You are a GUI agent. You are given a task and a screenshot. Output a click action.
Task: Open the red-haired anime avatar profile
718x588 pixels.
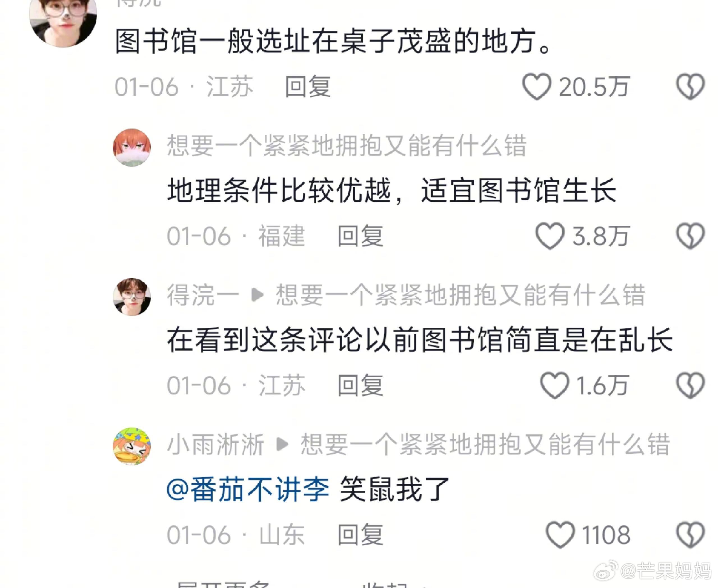[x=132, y=147]
